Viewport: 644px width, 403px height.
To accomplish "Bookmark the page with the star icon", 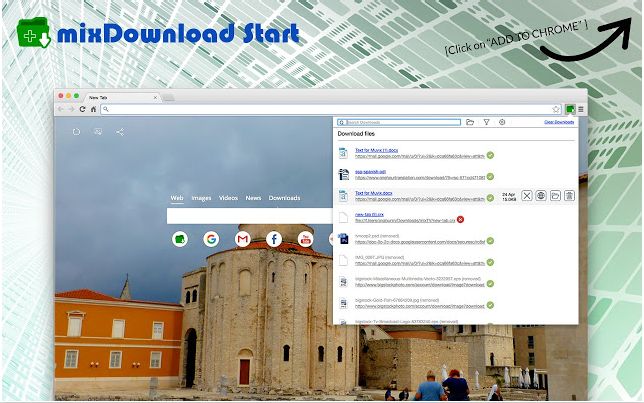I will tap(556, 109).
